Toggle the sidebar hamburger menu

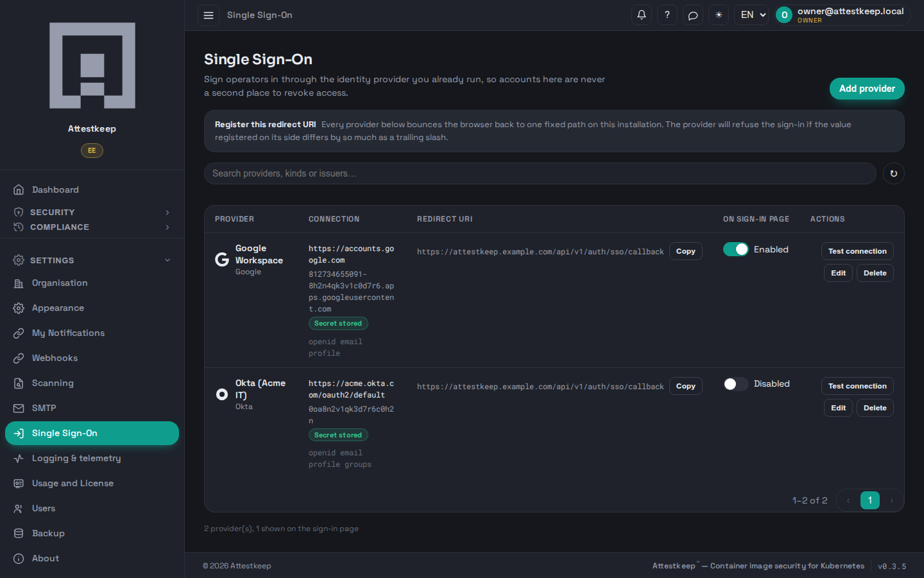[x=209, y=15]
